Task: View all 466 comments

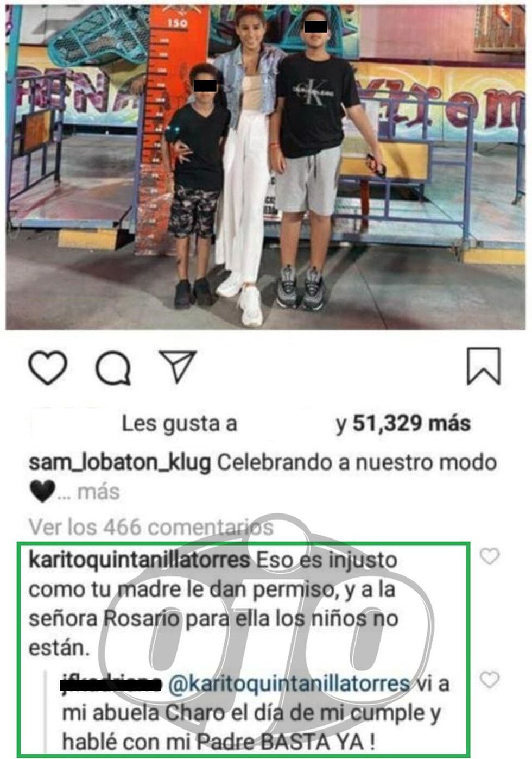Action: (x=151, y=526)
